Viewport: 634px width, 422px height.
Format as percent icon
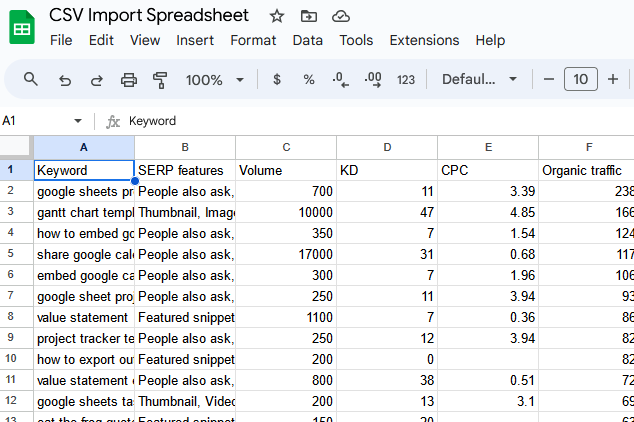coord(309,79)
